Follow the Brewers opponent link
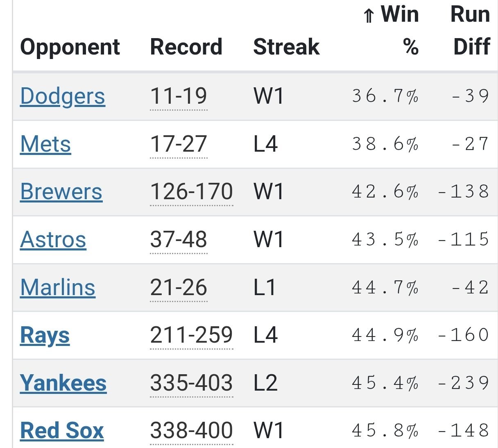498x448 pixels. (61, 192)
